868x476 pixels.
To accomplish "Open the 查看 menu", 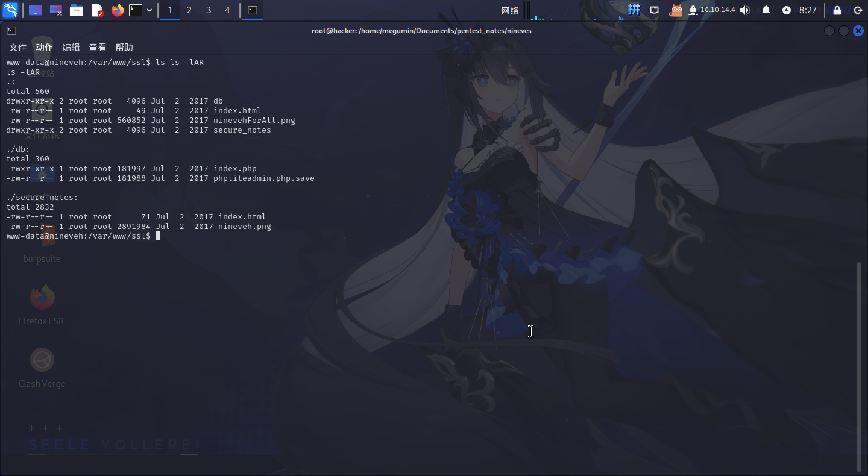I will click(98, 47).
